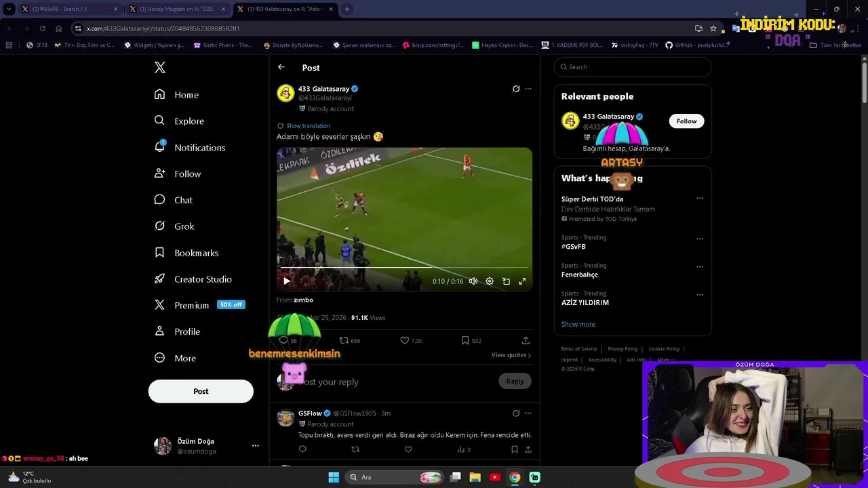The height and width of the screenshot is (488, 868).
Task: Open View quotes
Action: click(511, 355)
